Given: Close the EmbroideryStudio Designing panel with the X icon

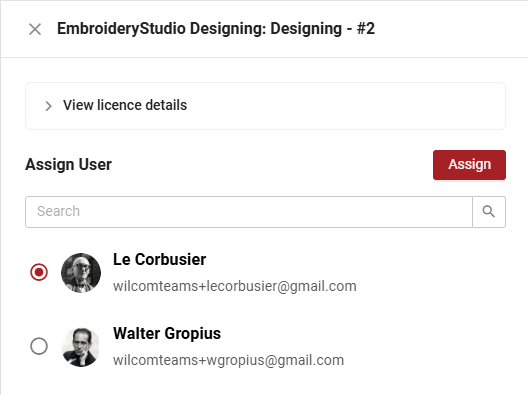Looking at the screenshot, I should 35,29.
